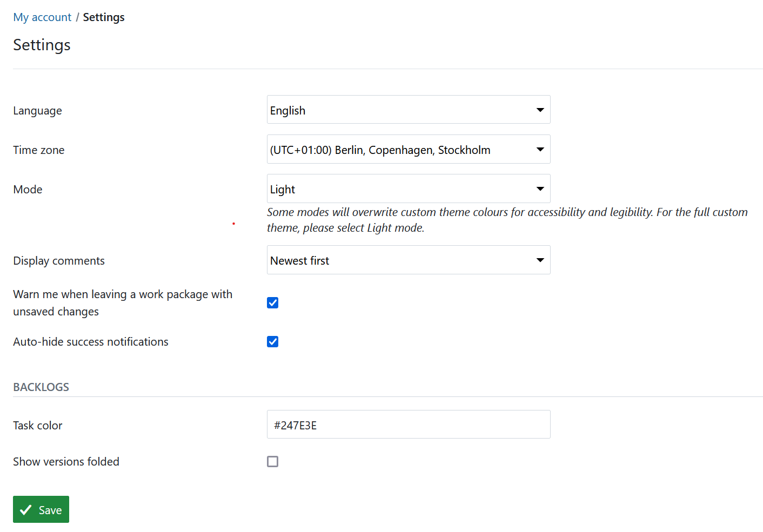Click the Auto-hide success notifications label

[91, 342]
